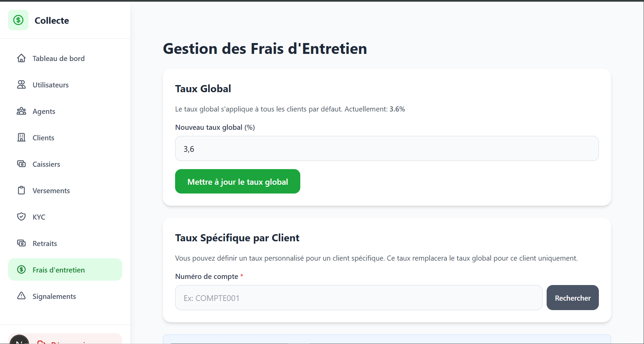Image resolution: width=644 pixels, height=344 pixels.
Task: Click the Versements clipboard icon
Action: tap(21, 190)
